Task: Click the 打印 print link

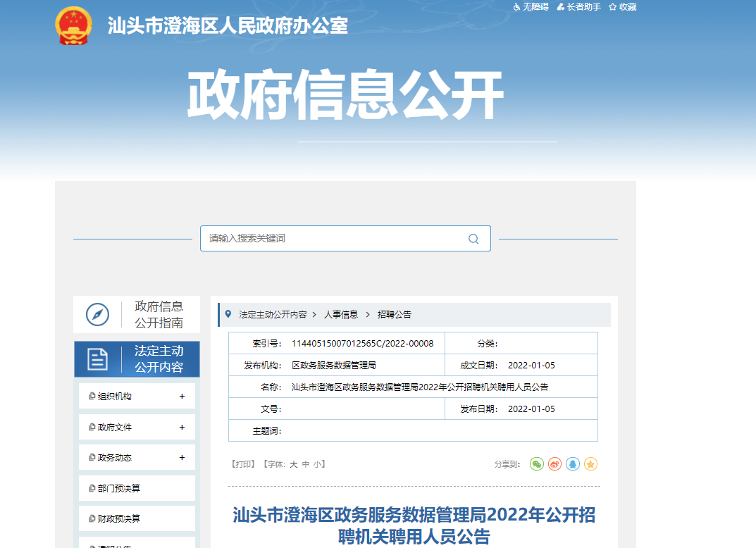Action: 243,464
